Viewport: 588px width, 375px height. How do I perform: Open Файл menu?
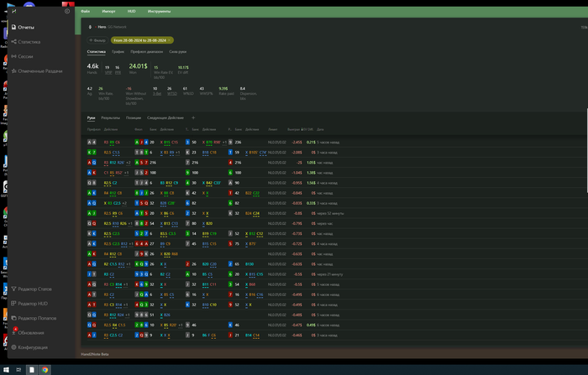tap(86, 11)
